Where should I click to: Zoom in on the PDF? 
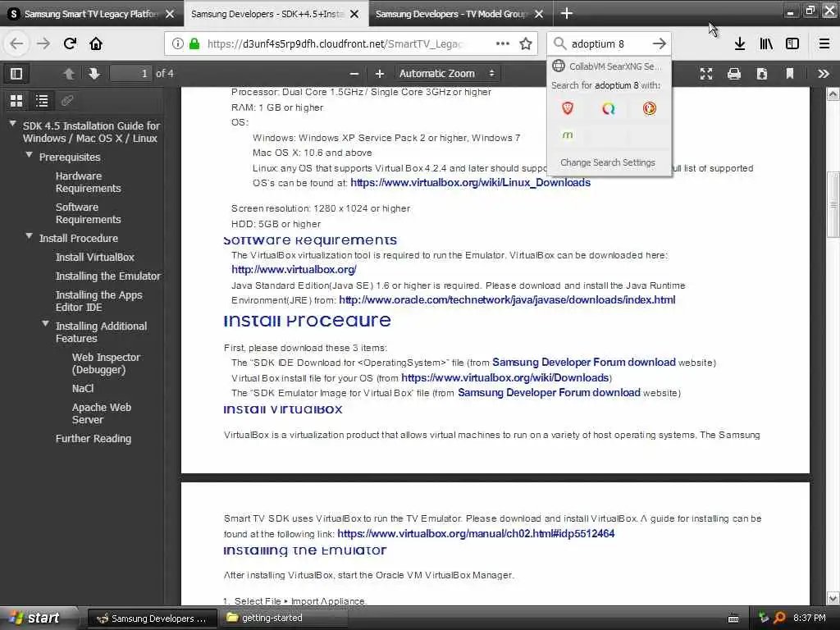coord(379,73)
